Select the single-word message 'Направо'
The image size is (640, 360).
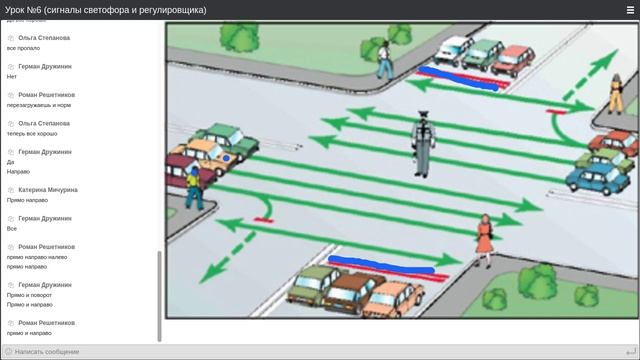click(18, 172)
